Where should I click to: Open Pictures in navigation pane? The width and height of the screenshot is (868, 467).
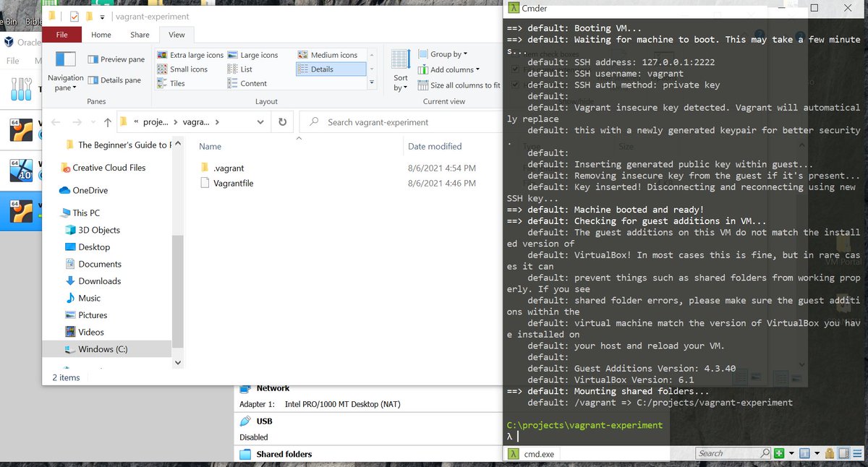pos(86,315)
